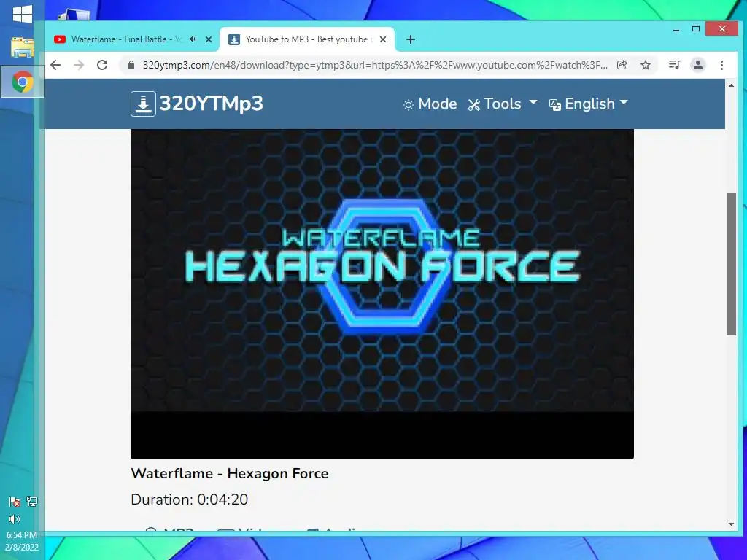The width and height of the screenshot is (747, 560).
Task: Go to 320YTMp3 home via site name
Action: click(211, 104)
